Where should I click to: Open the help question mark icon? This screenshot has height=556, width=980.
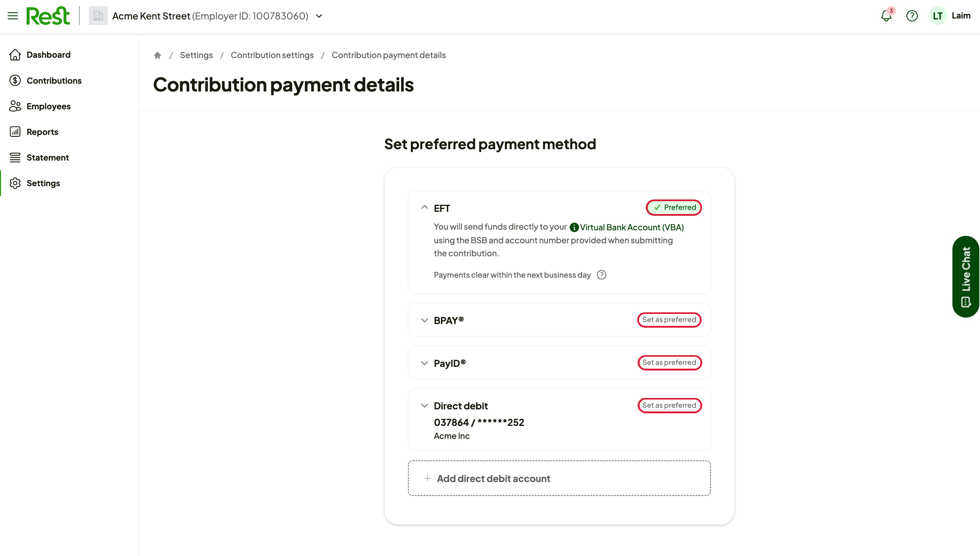tap(912, 16)
